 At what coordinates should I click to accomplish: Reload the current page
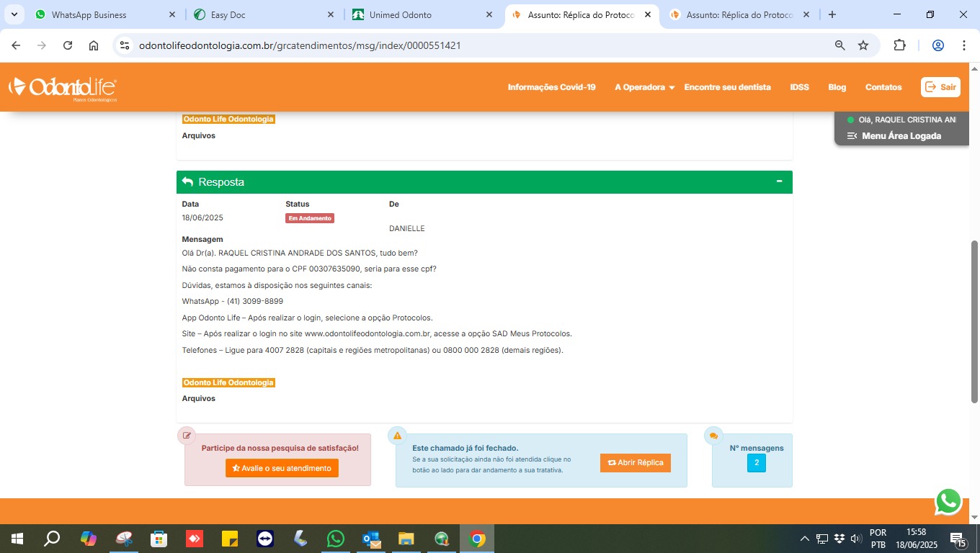[68, 45]
